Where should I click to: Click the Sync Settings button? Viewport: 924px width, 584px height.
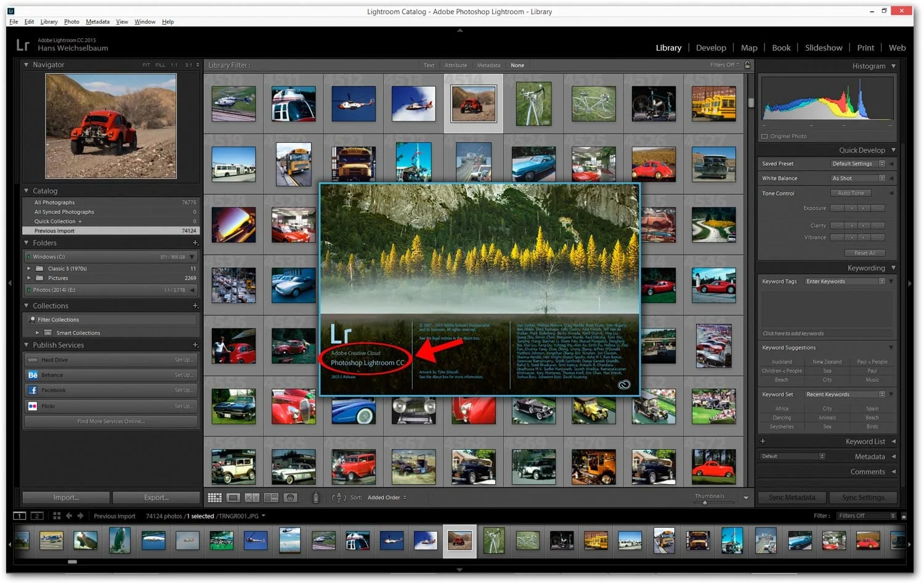(862, 498)
